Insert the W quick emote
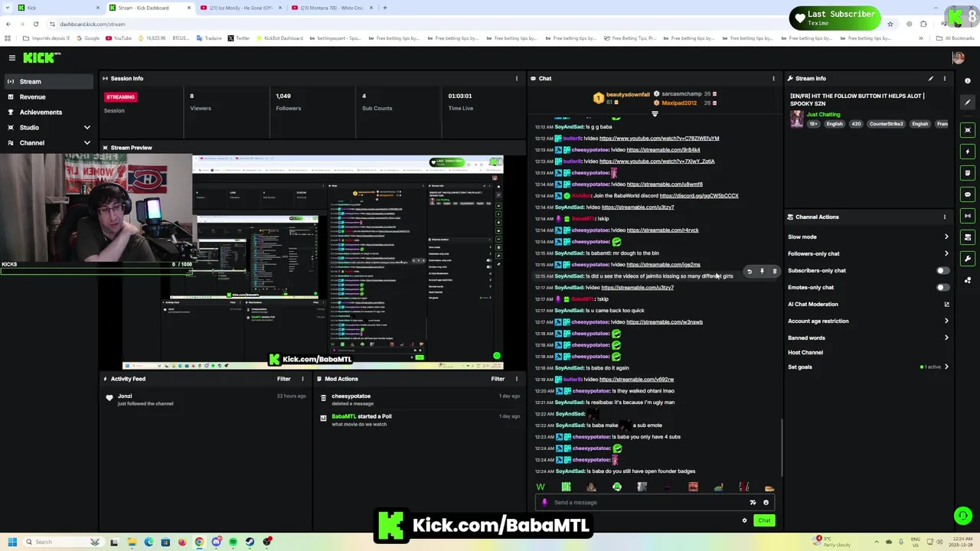Screen dimensions: 980x551 tap(541, 487)
